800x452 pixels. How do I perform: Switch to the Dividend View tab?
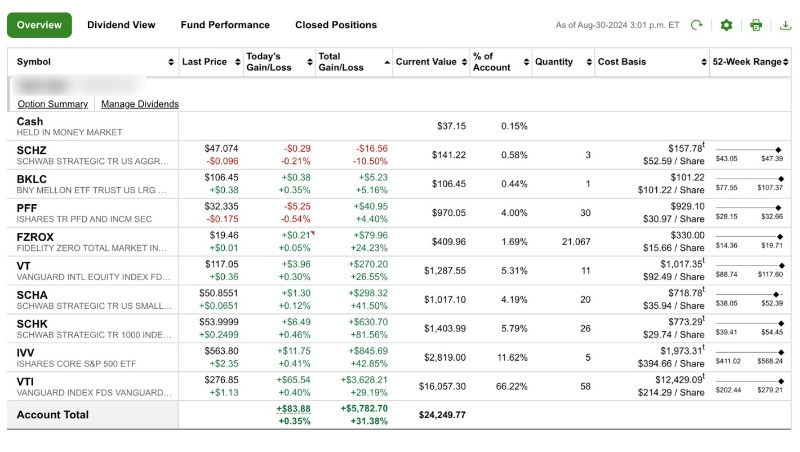click(121, 25)
